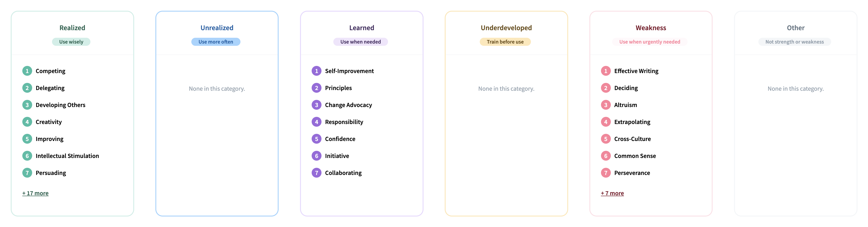Click the green number 1 badge beside Competing

(27, 71)
